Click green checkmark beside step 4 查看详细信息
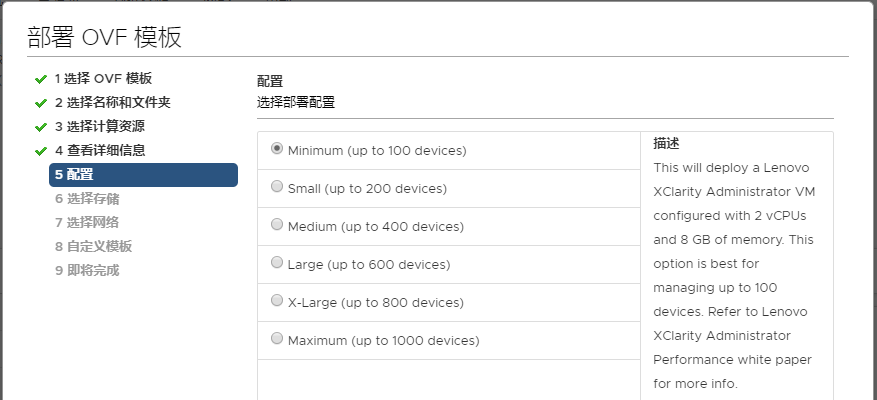The width and height of the screenshot is (877, 400). click(x=40, y=152)
